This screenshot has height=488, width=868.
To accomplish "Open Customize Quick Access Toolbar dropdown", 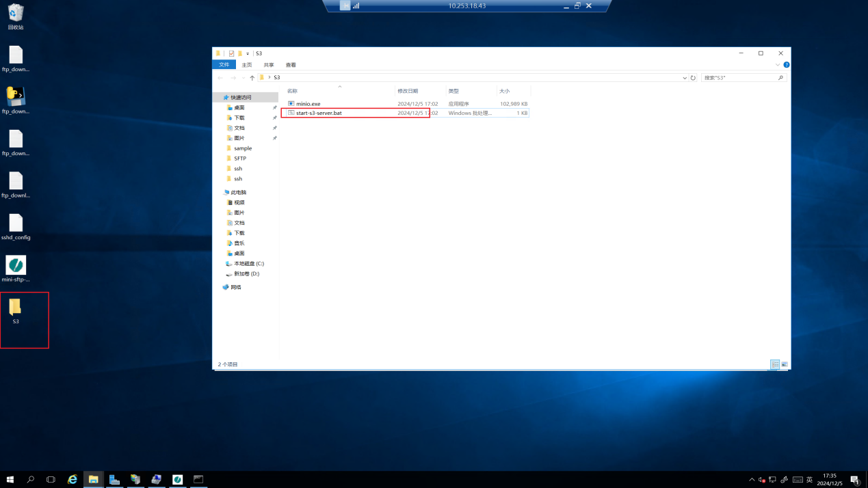I will tap(248, 53).
